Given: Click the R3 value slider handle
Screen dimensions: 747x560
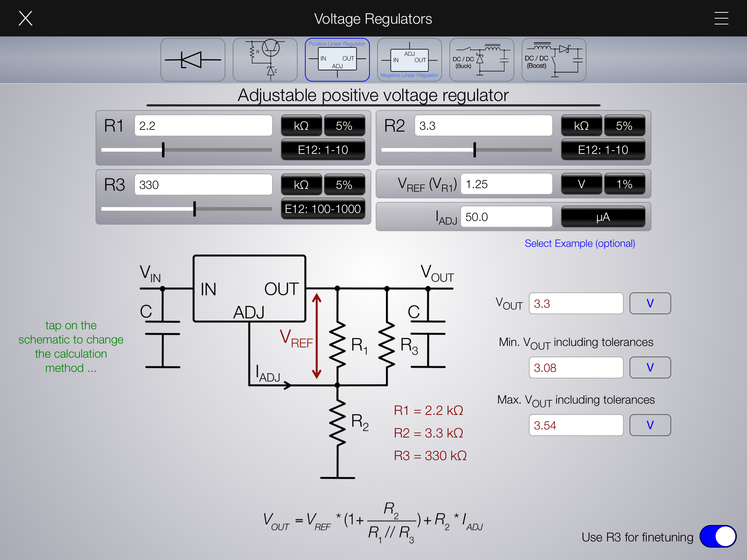Looking at the screenshot, I should (x=194, y=209).
